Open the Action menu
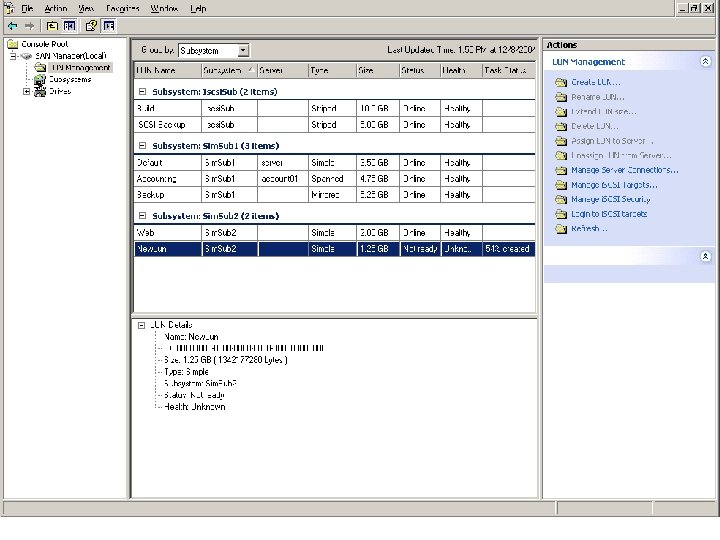 click(56, 8)
